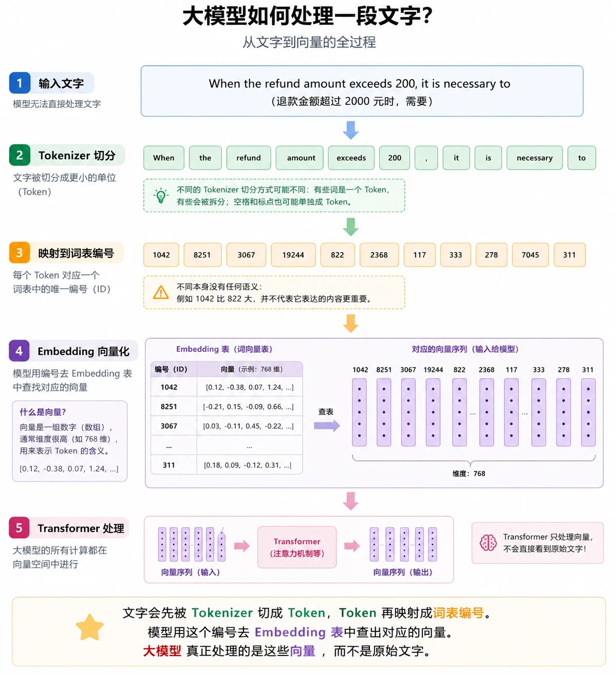Select the "necessary" token chip
Screen dimensions: 616x674
click(x=535, y=158)
